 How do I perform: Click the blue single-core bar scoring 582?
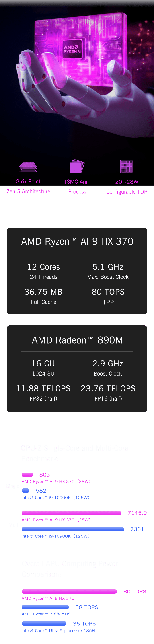coord(26,491)
